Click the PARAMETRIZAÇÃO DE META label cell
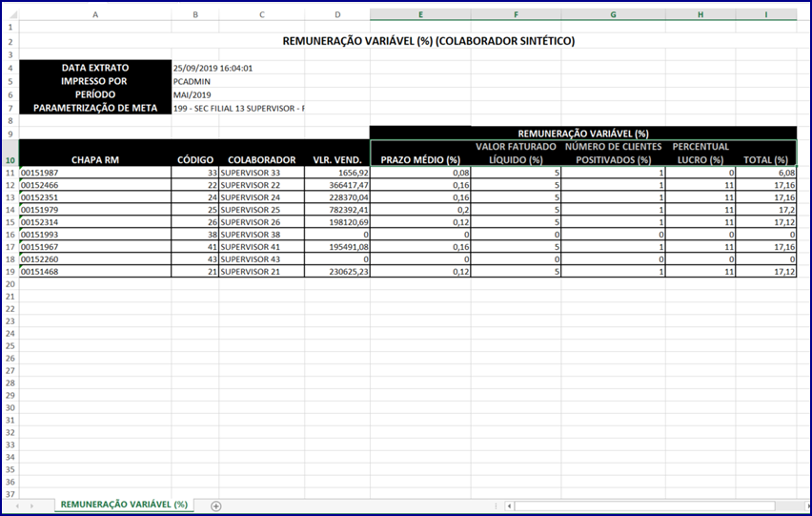 95,108
